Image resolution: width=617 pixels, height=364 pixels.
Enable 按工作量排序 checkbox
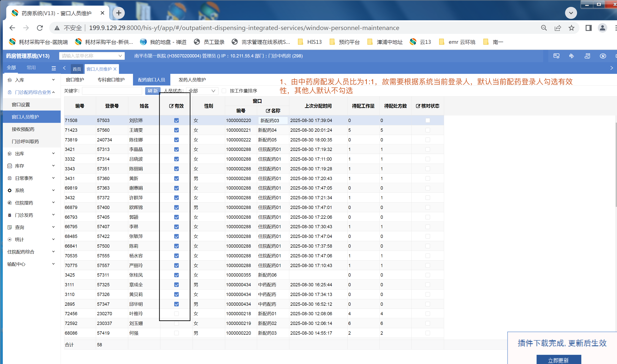click(224, 91)
